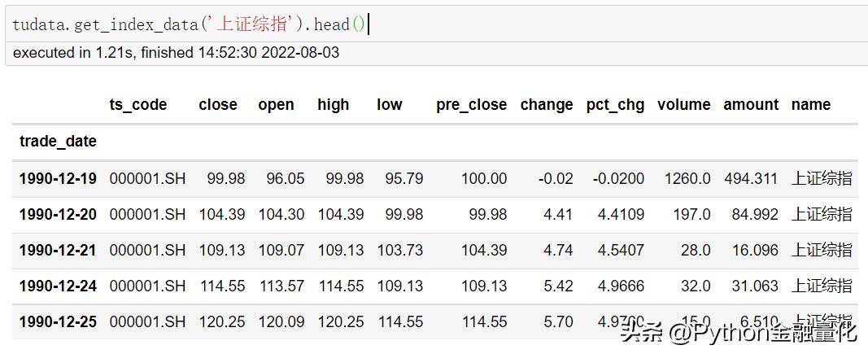Select the 1990-12-25 row index

point(58,321)
